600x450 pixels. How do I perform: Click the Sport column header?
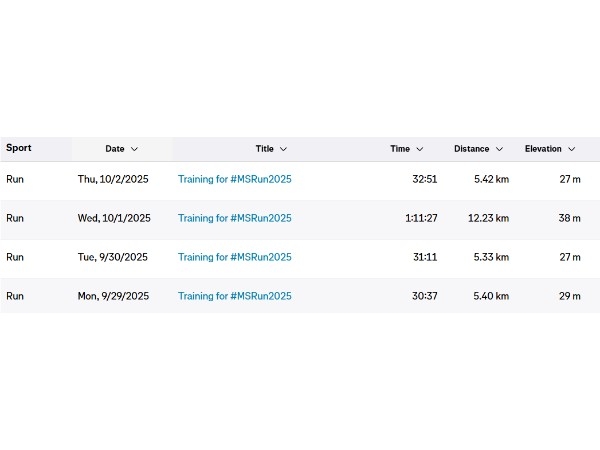pyautogui.click(x=19, y=148)
